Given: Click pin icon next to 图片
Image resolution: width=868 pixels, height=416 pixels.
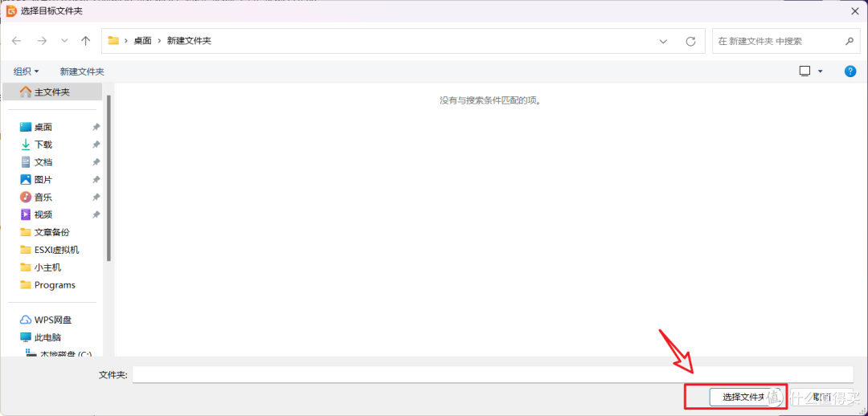Looking at the screenshot, I should [96, 180].
